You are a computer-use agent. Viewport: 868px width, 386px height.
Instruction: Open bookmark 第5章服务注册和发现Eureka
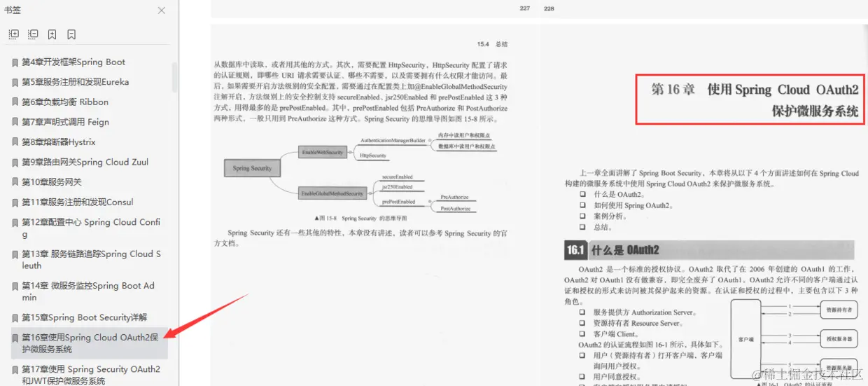tap(75, 82)
